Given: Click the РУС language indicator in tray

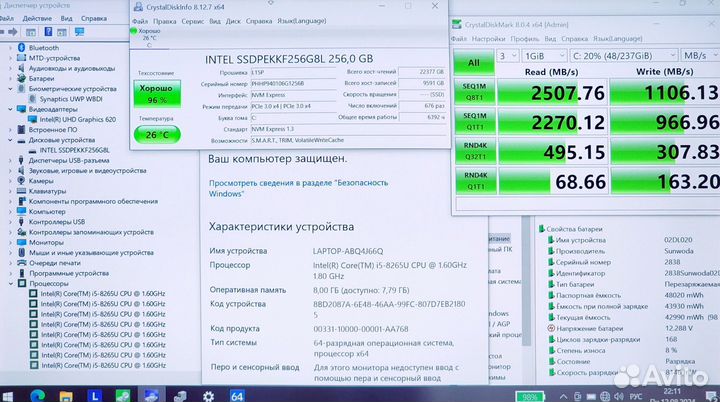Looking at the screenshot, I should (x=636, y=396).
